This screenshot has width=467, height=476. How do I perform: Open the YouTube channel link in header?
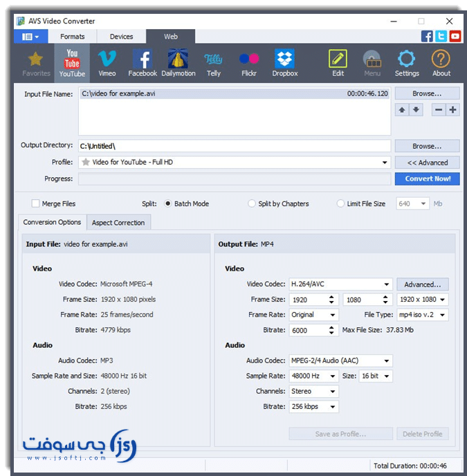(455, 37)
